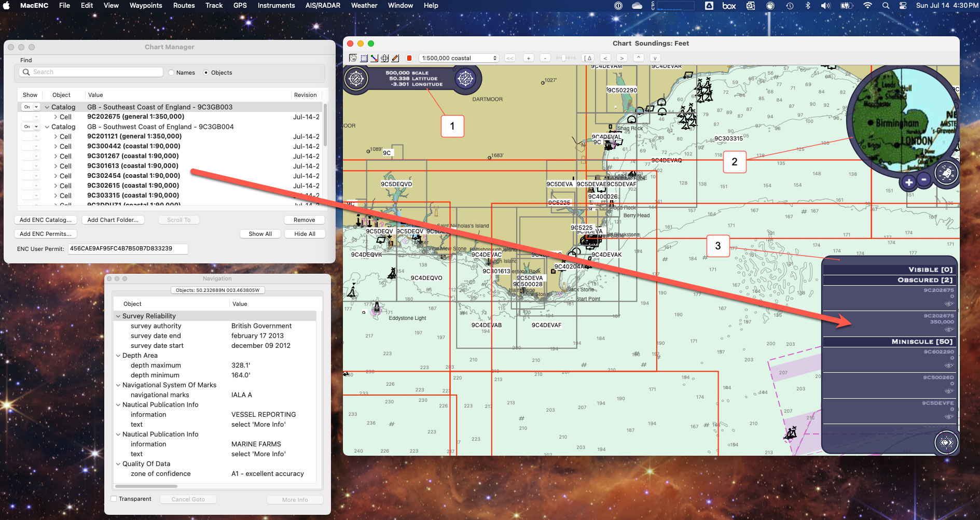Select the Objects radio button
The height and width of the screenshot is (520, 980).
coord(206,73)
